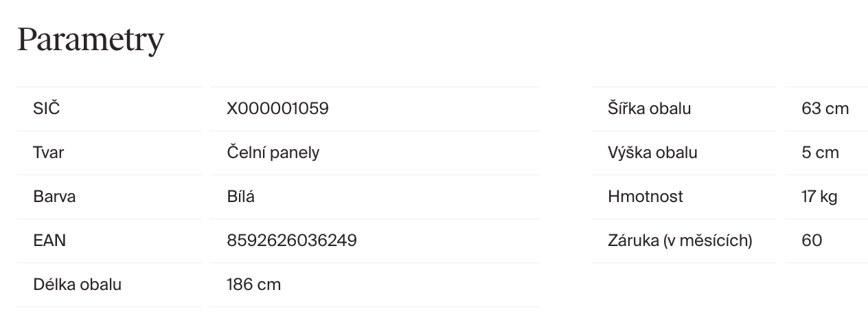Select the 17 kg value
Image resolution: width=868 pixels, height=334 pixels.
pos(819,197)
